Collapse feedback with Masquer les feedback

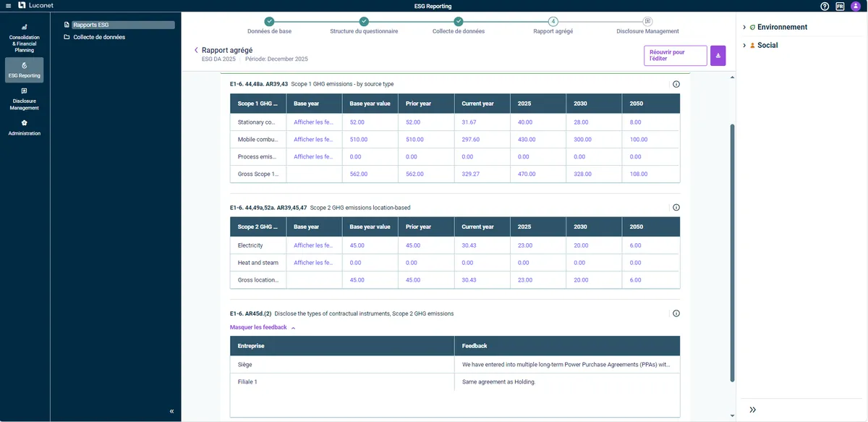click(x=263, y=327)
